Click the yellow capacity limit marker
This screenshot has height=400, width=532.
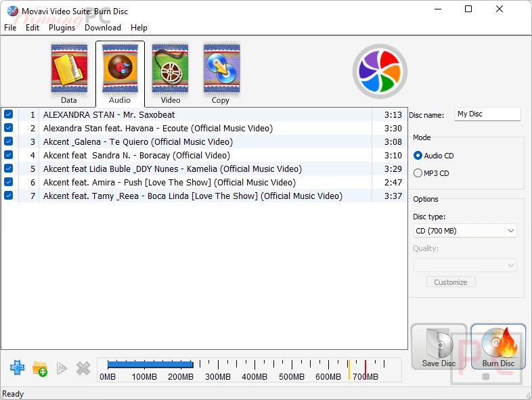pos(349,370)
